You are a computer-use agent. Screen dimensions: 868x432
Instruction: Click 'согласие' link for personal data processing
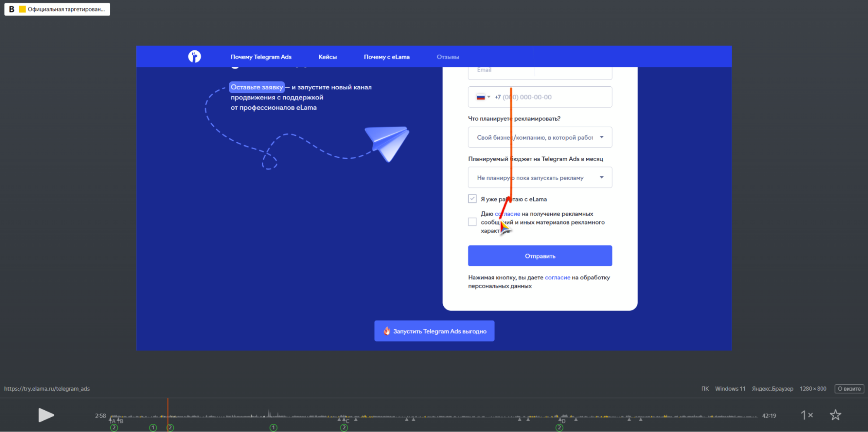tap(557, 278)
